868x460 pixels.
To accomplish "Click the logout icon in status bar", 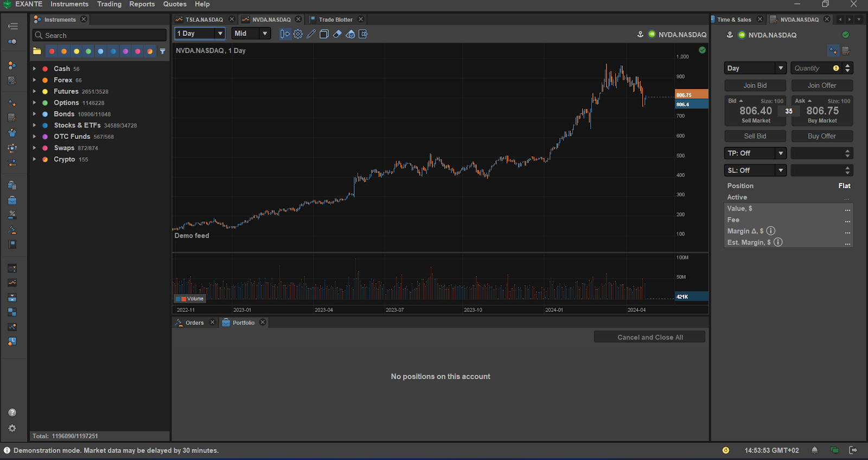I will pyautogui.click(x=853, y=450).
